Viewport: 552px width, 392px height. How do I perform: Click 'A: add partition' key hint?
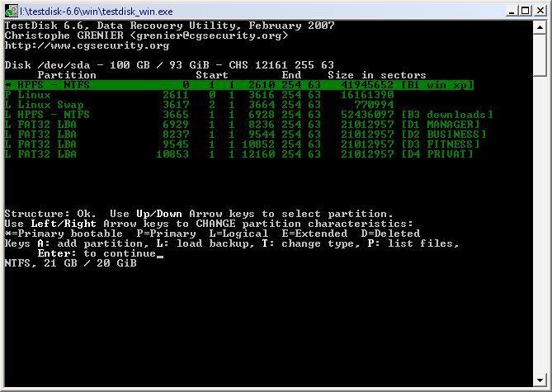90,243
